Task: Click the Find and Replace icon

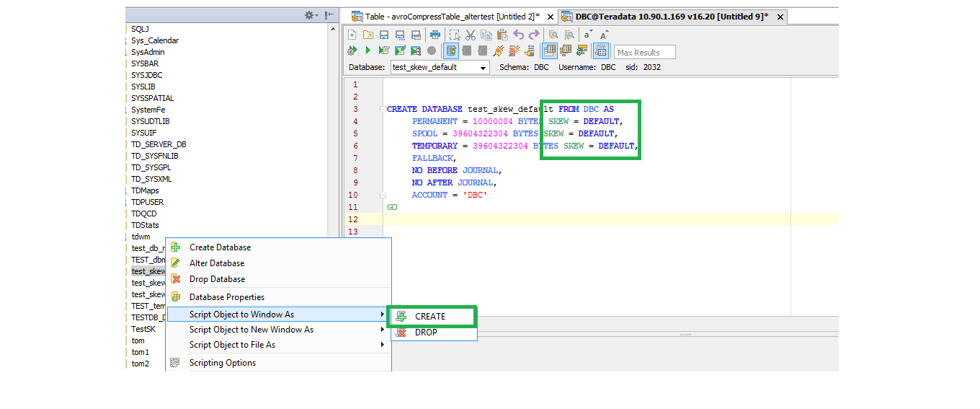Action: coord(569,35)
